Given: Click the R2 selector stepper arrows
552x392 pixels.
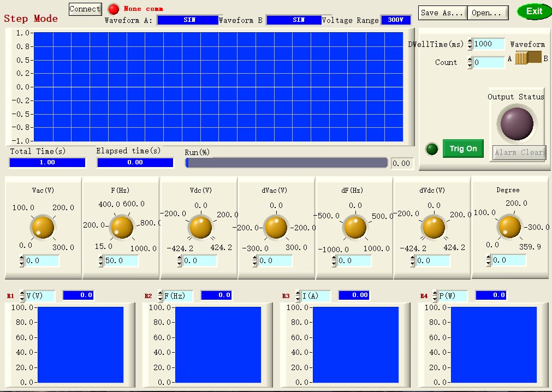Looking at the screenshot, I should tap(160, 295).
